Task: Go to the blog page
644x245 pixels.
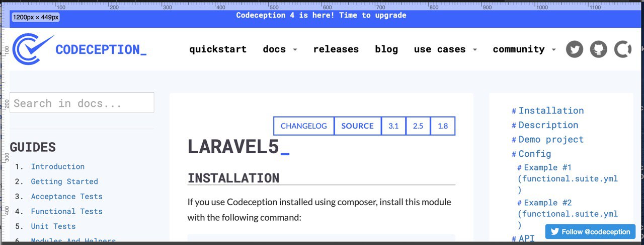Action: pos(386,49)
